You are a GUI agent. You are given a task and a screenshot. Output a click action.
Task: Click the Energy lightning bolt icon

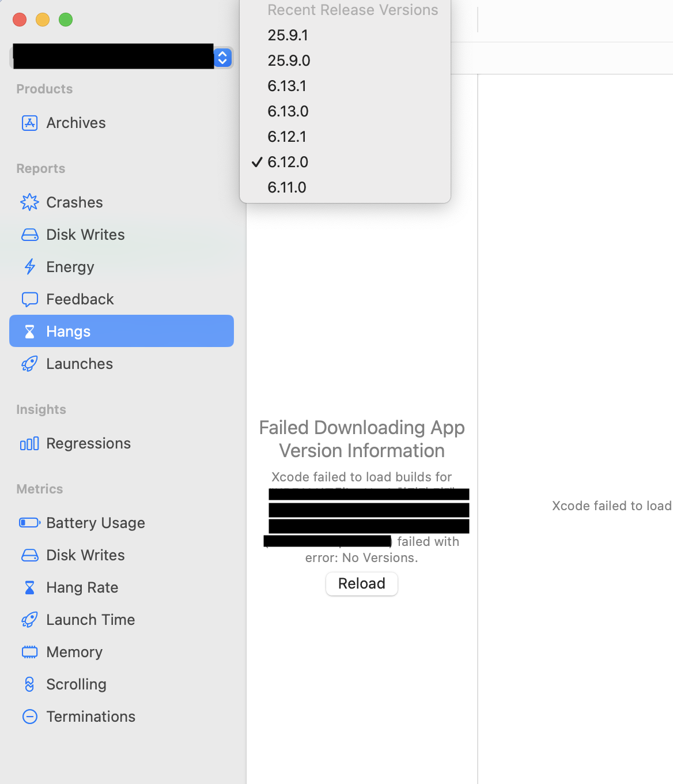pyautogui.click(x=29, y=267)
